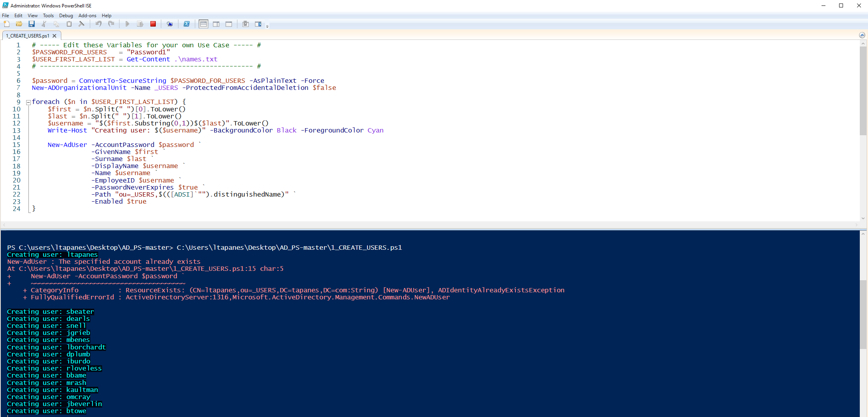Click the Open Script folder icon
This screenshot has height=417, width=868.
(x=19, y=24)
